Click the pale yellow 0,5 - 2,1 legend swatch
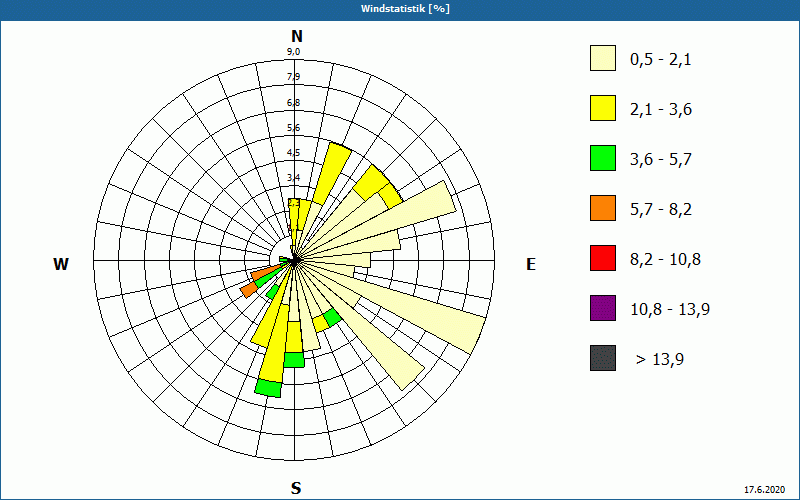The height and width of the screenshot is (500, 800). point(603,58)
